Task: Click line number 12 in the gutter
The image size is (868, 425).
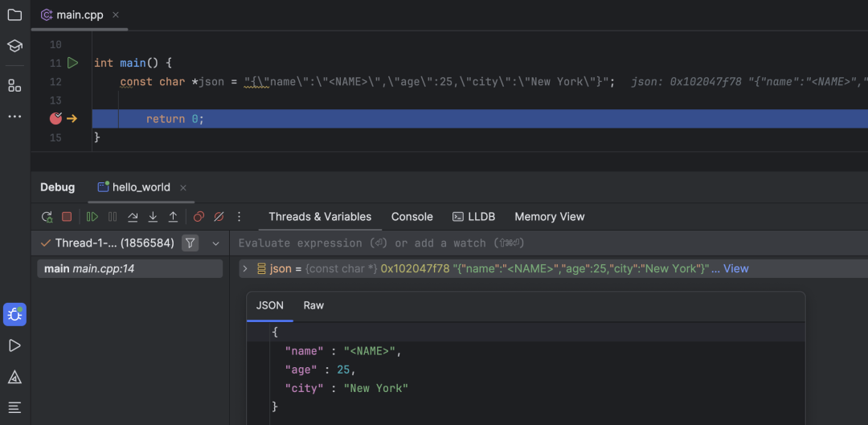Action: point(55,81)
